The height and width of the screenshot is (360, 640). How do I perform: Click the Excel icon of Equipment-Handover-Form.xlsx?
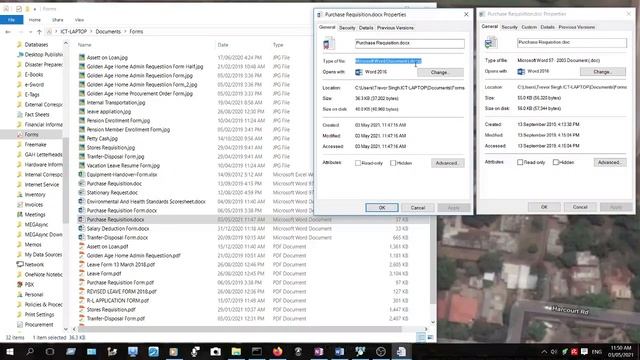[82, 174]
